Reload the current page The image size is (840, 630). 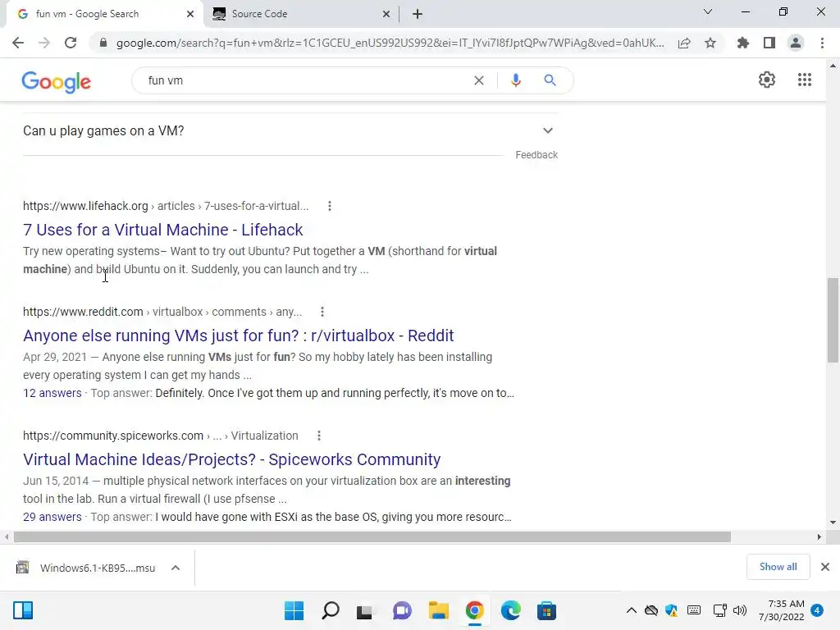tap(71, 43)
